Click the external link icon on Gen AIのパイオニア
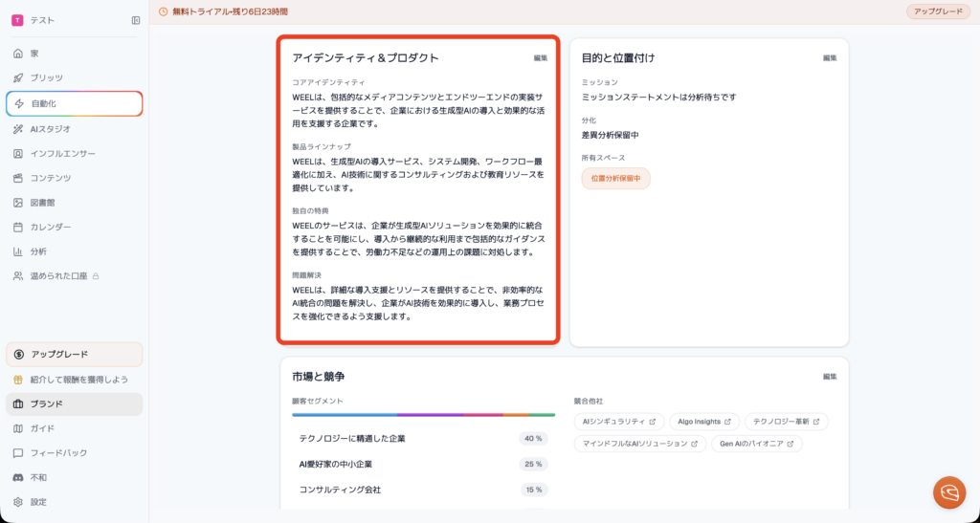Image resolution: width=980 pixels, height=523 pixels. [791, 444]
